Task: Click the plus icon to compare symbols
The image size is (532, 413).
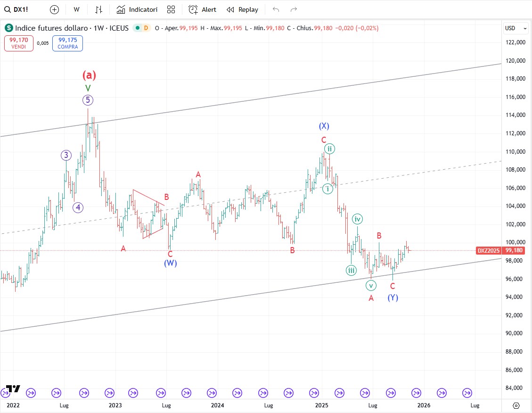Action: (x=55, y=9)
